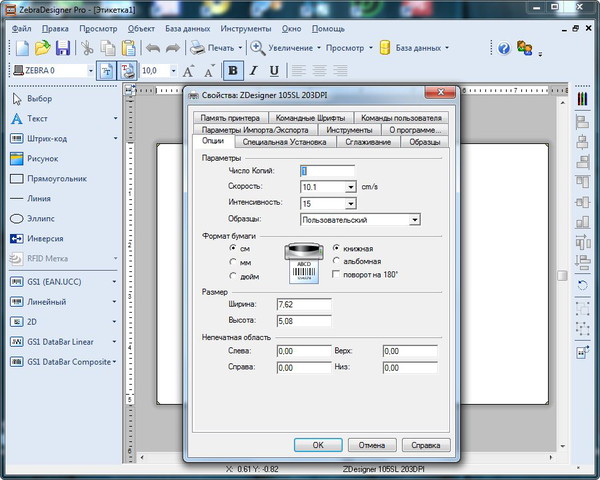Select the Рисунок picture tool
600x480 pixels.
coord(42,158)
